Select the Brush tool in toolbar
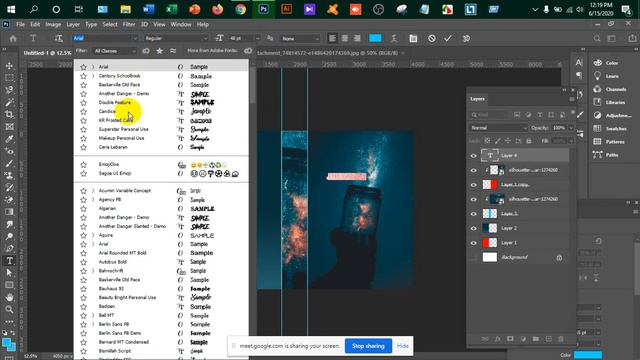 pyautogui.click(x=9, y=163)
